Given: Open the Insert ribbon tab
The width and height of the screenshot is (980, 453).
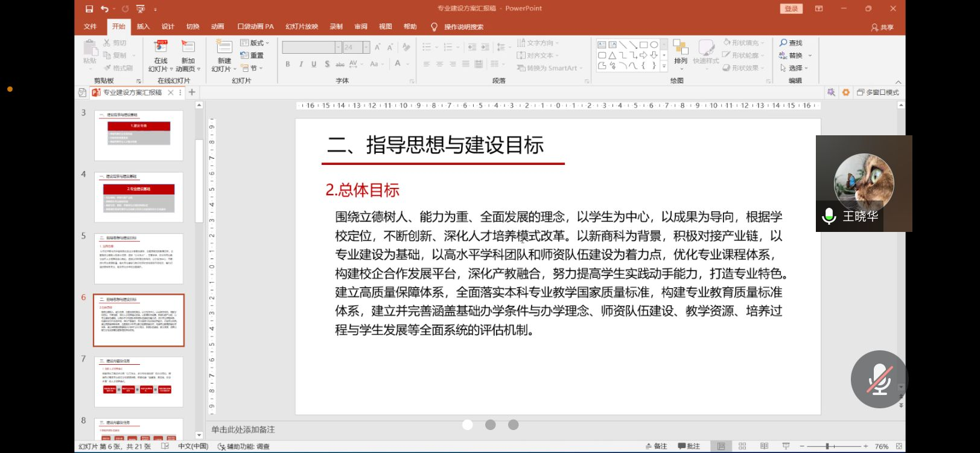Looking at the screenshot, I should tap(143, 27).
